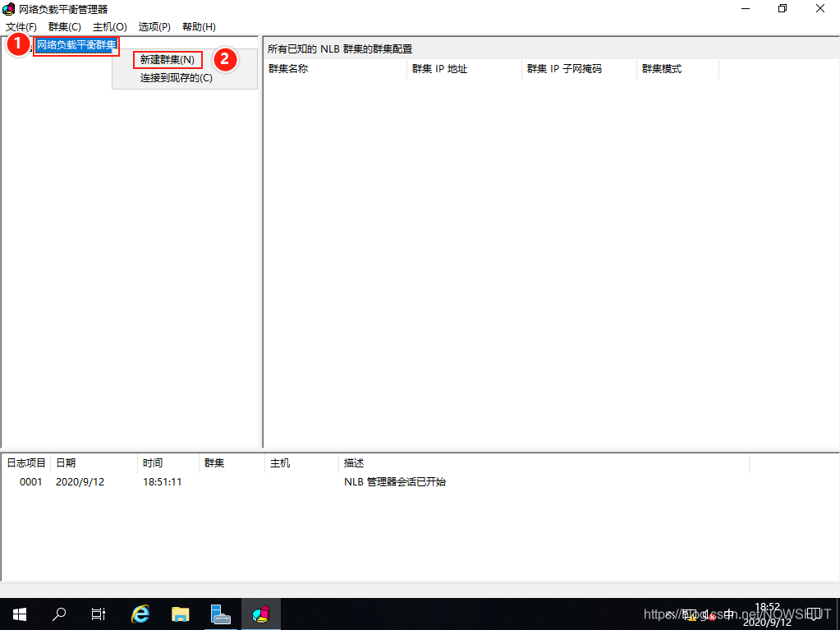Open Task View from the taskbar
Image resolution: width=840 pixels, height=630 pixels.
(98, 614)
